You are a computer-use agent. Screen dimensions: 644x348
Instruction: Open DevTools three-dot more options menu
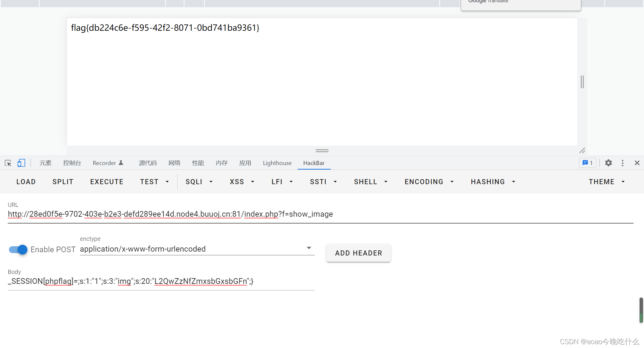pyautogui.click(x=623, y=163)
